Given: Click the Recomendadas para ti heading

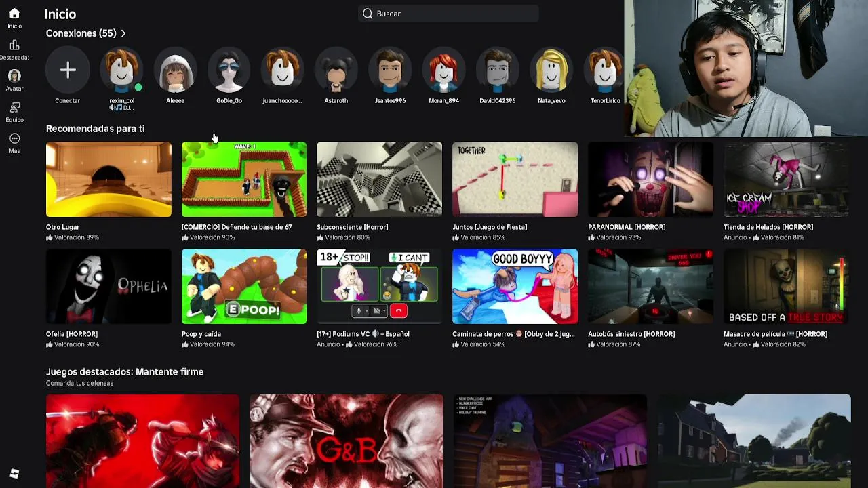Looking at the screenshot, I should (95, 129).
